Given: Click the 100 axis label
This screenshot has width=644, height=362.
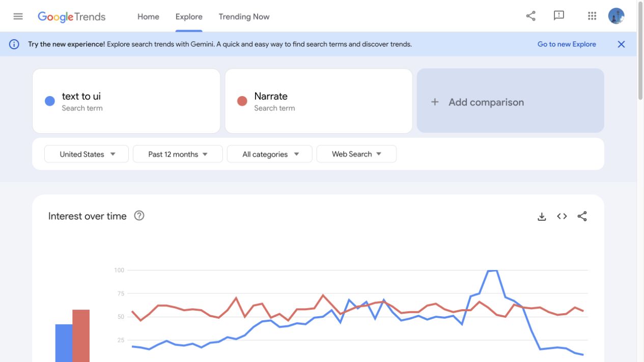Looking at the screenshot, I should click(x=119, y=270).
